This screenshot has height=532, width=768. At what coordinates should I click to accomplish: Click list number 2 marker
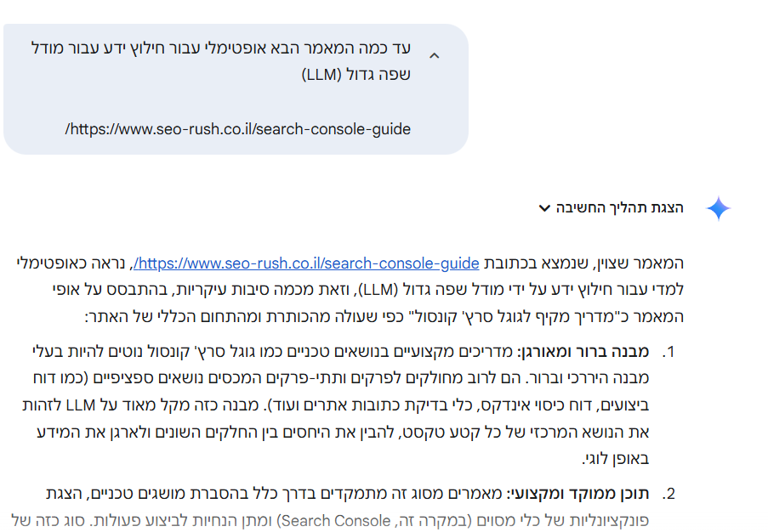click(x=668, y=493)
